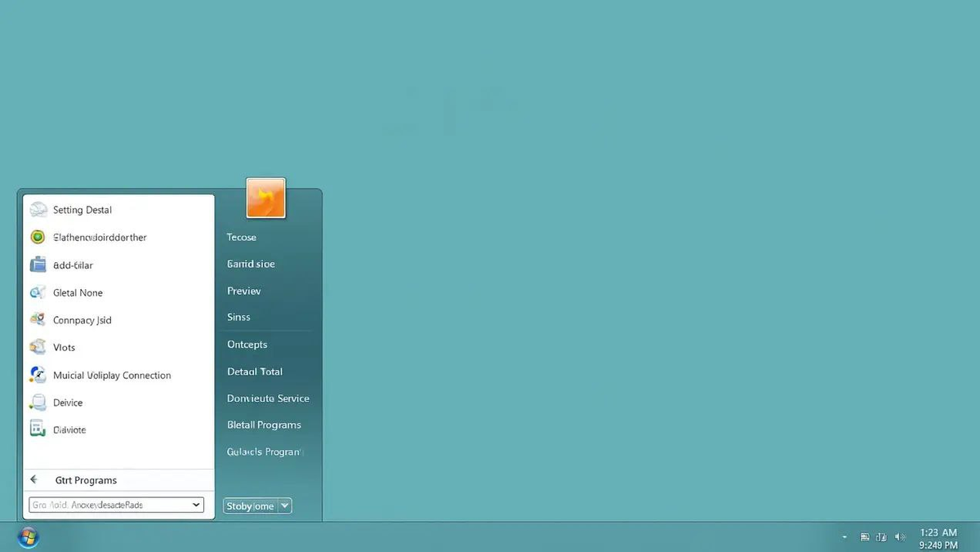Click the Gtrt Programs label
The height and width of the screenshot is (552, 980).
click(86, 480)
